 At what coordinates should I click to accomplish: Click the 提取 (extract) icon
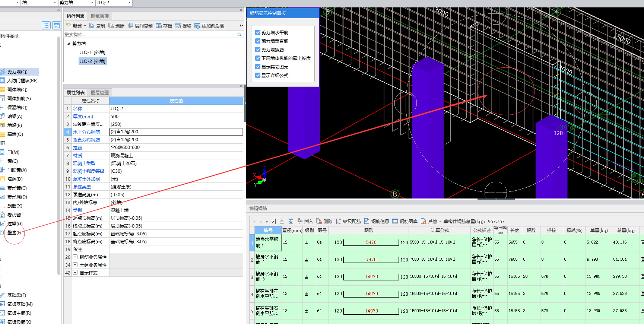click(x=178, y=26)
